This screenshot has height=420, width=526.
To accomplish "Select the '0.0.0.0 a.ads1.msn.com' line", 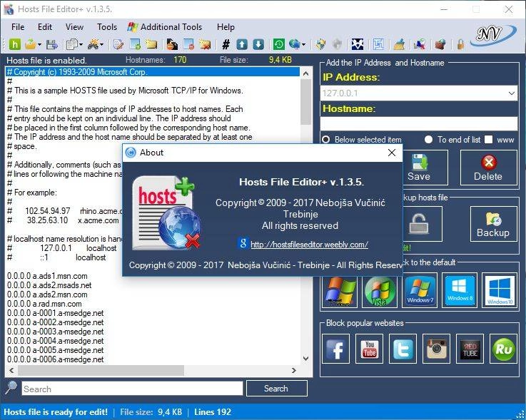I will [47, 276].
